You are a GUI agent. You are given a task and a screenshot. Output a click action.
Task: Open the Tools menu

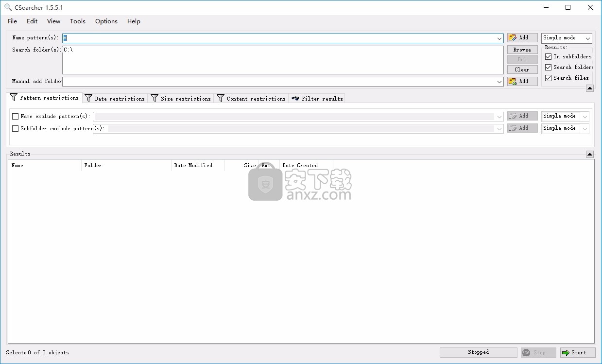tap(77, 21)
